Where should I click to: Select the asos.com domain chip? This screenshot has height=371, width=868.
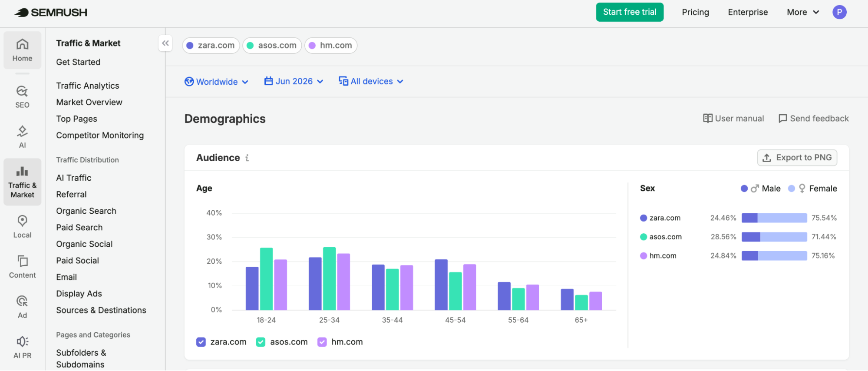point(272,45)
